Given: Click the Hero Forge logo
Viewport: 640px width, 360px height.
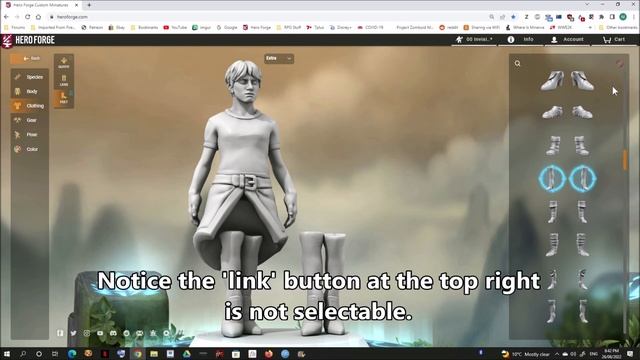Looking at the screenshot, I should point(29,40).
